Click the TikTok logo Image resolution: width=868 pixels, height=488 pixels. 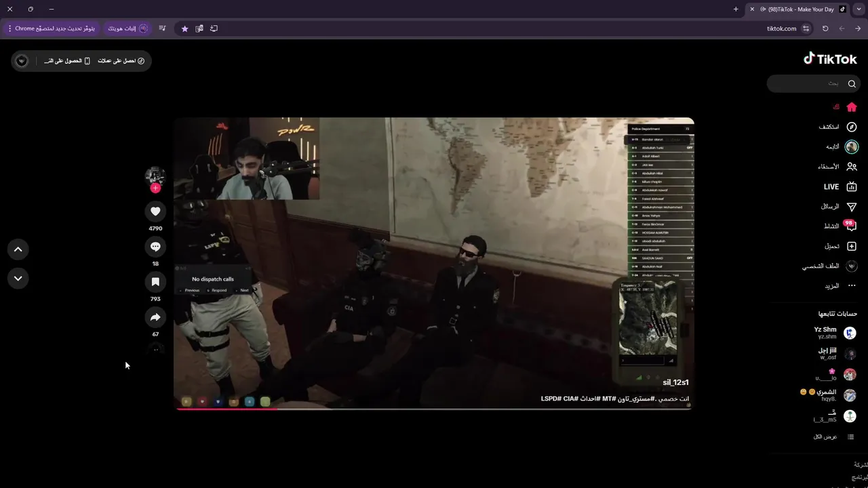click(830, 59)
